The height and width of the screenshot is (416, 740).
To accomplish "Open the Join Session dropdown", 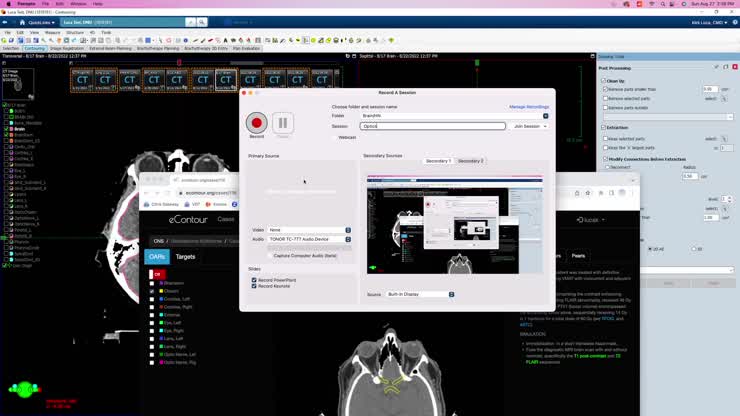I will [529, 126].
